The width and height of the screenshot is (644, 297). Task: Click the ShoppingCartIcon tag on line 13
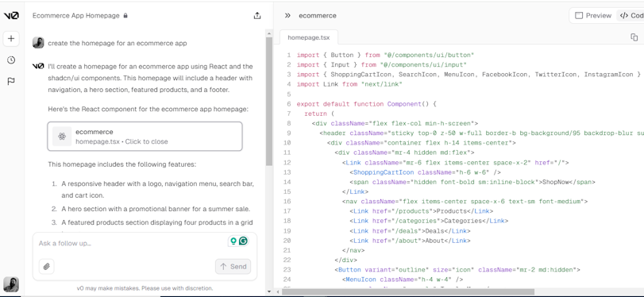pos(425,172)
